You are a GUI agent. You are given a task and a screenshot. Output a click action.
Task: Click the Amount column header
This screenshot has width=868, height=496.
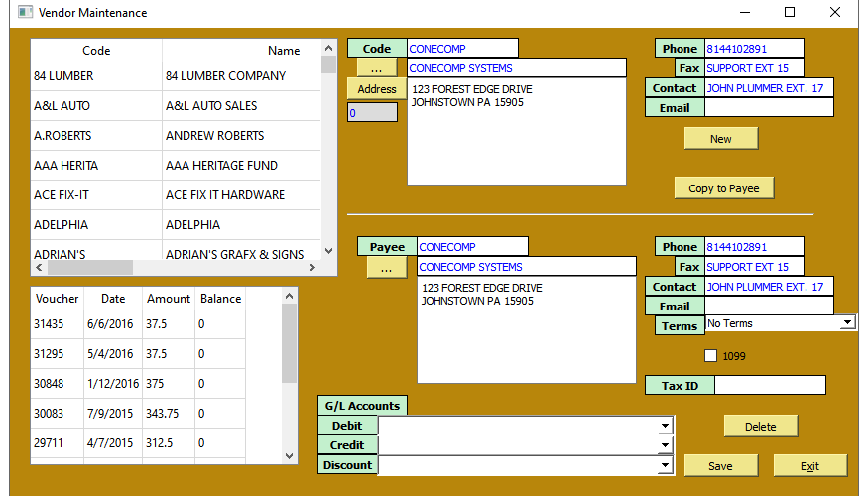tap(169, 299)
